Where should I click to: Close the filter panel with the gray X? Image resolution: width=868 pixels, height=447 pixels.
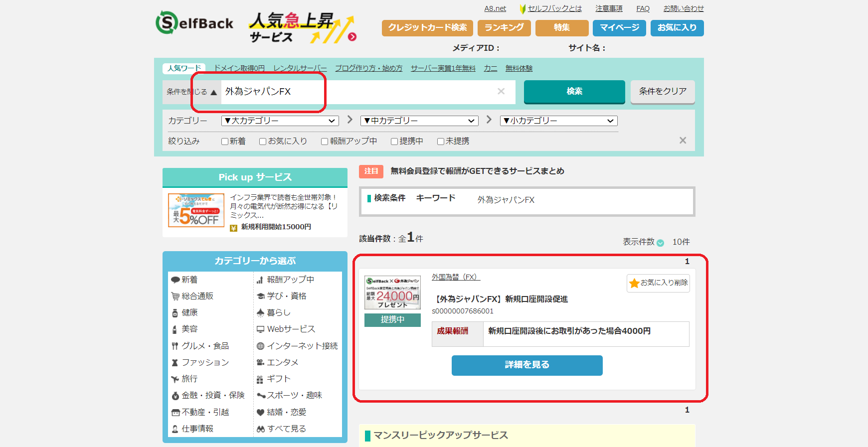click(683, 141)
